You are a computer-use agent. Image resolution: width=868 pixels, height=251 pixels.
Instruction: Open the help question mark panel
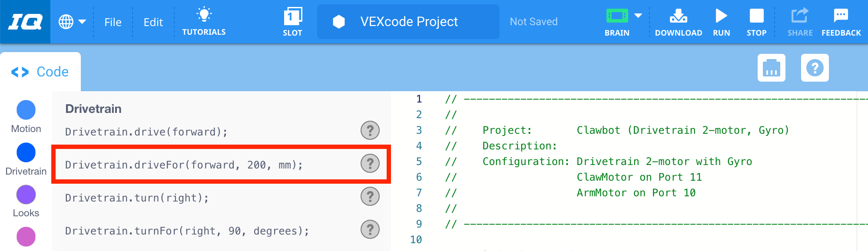[x=815, y=68]
